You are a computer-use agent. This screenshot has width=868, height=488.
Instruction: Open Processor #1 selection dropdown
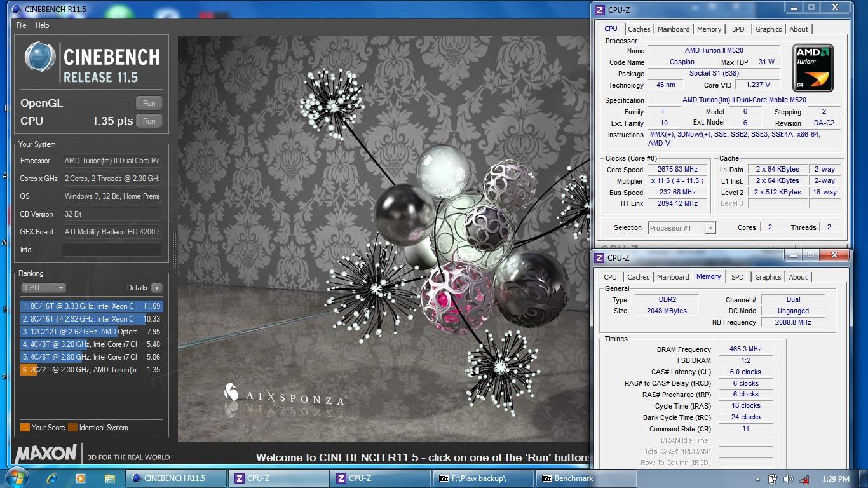tap(682, 227)
